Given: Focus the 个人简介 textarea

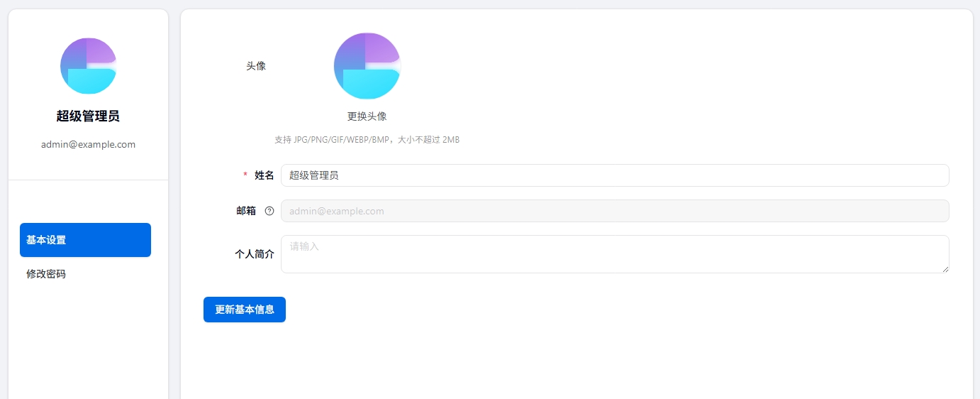Looking at the screenshot, I should tap(615, 254).
